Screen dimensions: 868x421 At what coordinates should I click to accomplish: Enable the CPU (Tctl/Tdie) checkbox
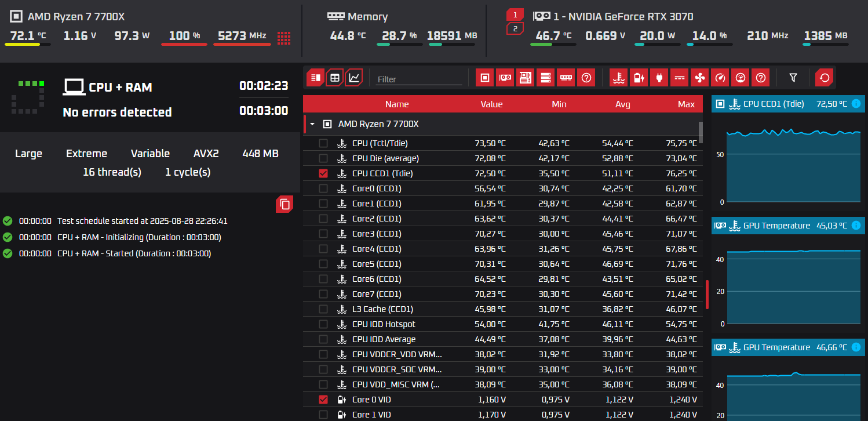click(323, 143)
